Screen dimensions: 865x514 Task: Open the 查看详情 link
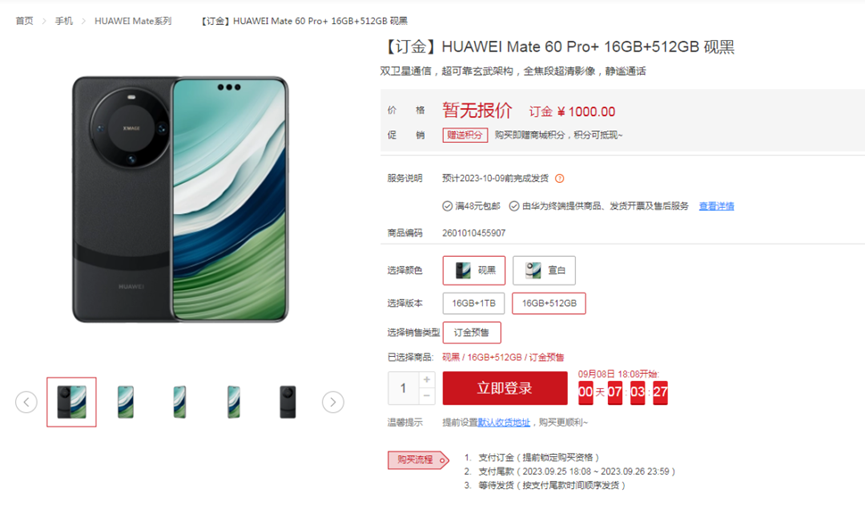716,206
